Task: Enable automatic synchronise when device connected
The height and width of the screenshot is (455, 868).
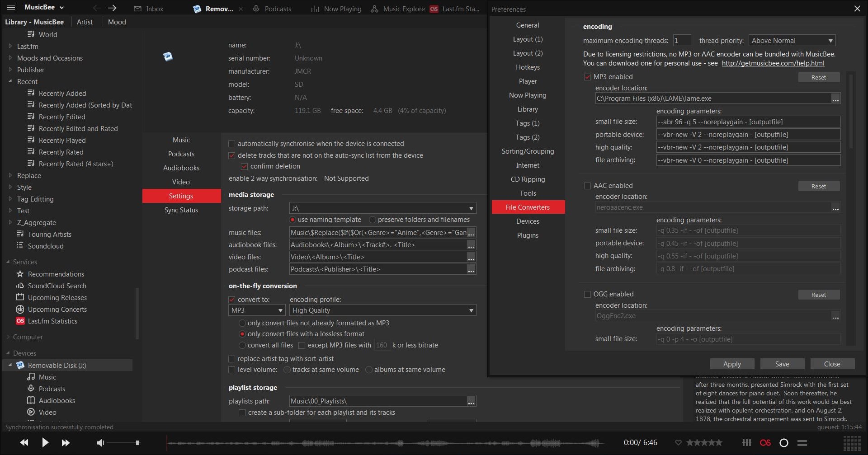Action: (x=232, y=144)
